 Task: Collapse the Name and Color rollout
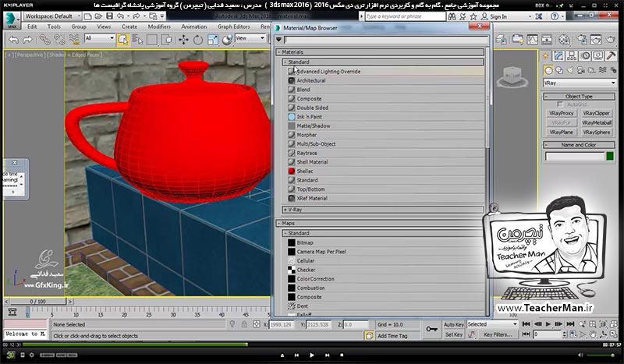(x=579, y=145)
